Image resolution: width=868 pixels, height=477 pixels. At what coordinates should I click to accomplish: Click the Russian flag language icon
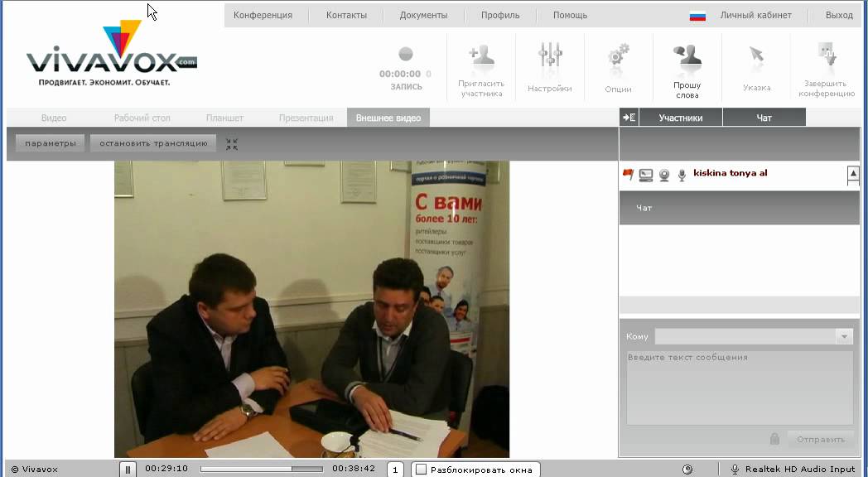697,16
